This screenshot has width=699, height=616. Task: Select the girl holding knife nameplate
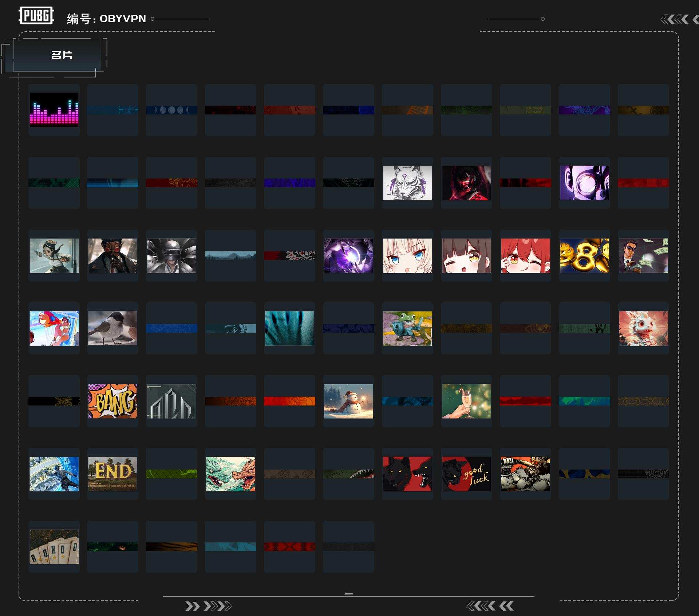pyautogui.click(x=54, y=255)
